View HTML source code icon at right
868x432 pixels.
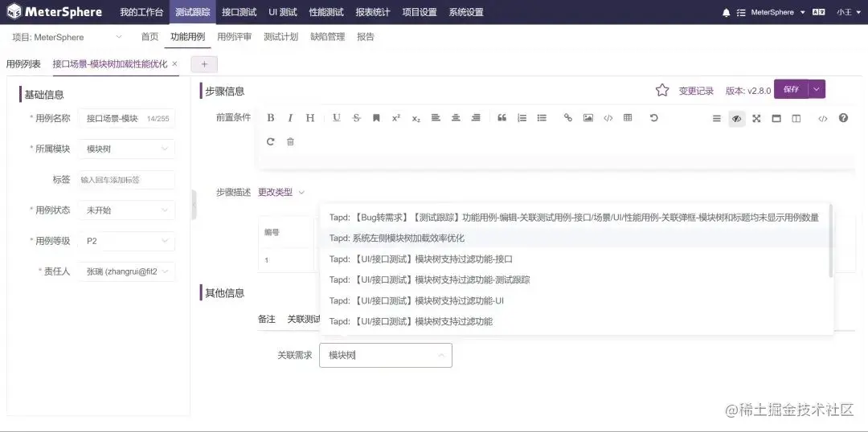[x=823, y=118]
